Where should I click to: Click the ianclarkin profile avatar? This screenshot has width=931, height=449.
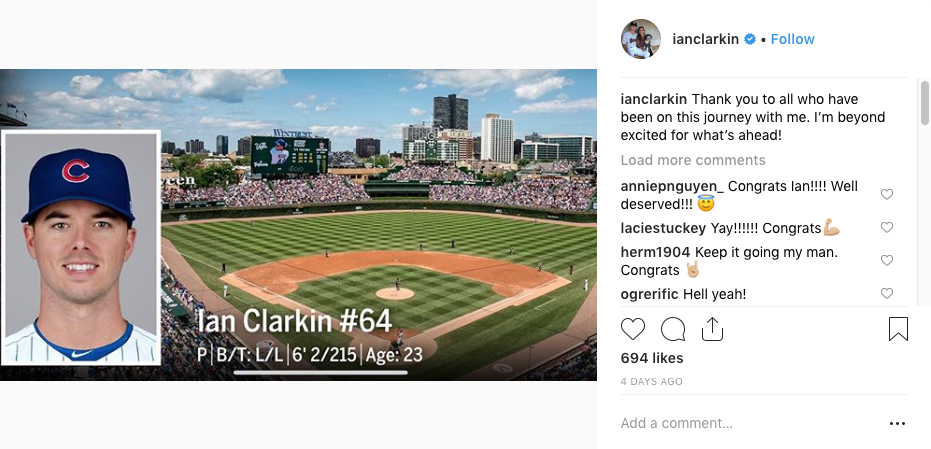pyautogui.click(x=640, y=39)
